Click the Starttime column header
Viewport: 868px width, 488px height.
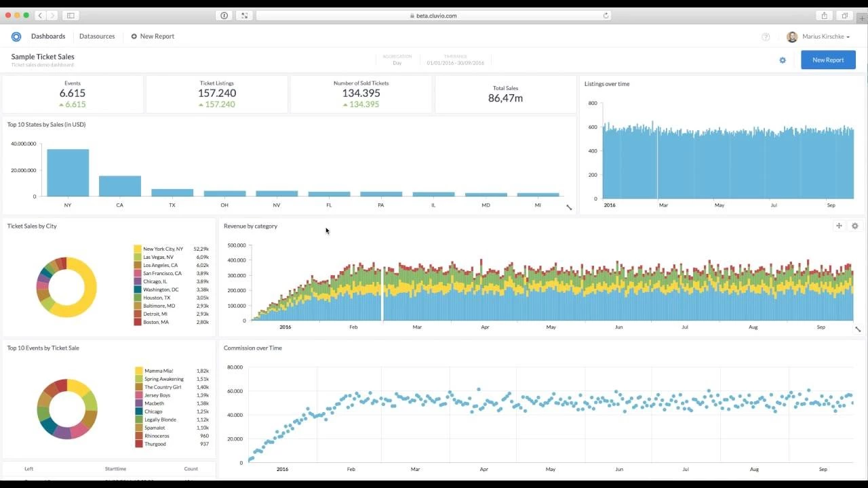115,469
